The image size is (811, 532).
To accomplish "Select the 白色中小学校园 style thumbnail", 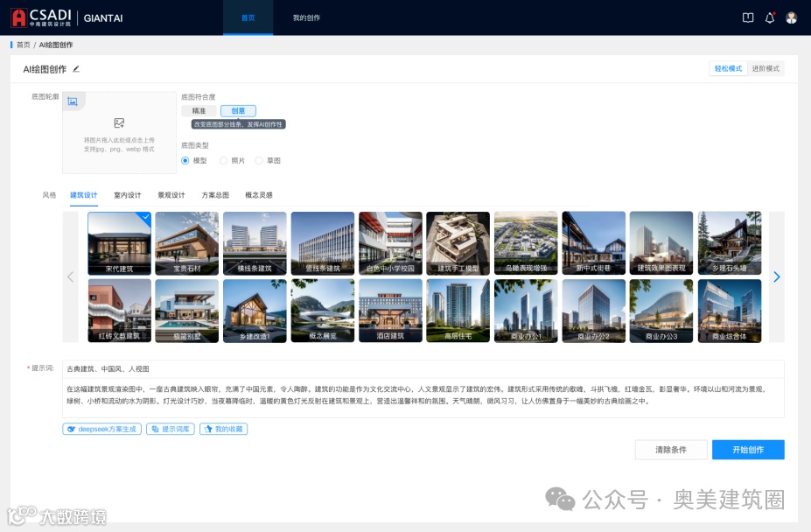I will (390, 243).
